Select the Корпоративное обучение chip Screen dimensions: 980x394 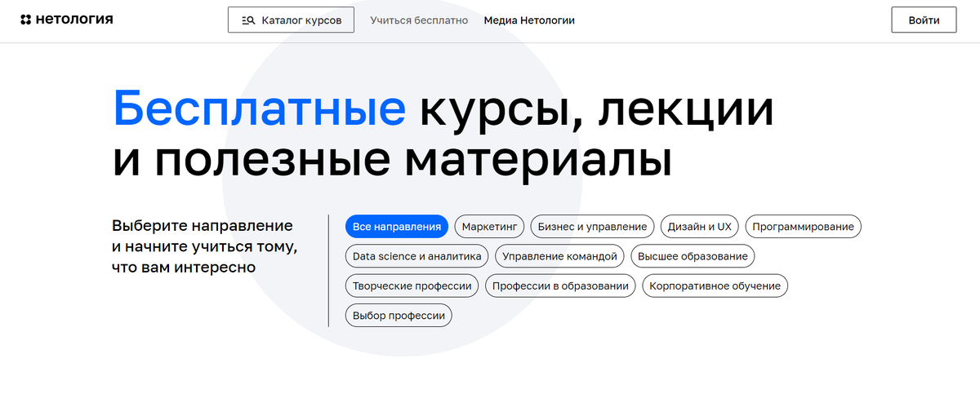(x=715, y=286)
